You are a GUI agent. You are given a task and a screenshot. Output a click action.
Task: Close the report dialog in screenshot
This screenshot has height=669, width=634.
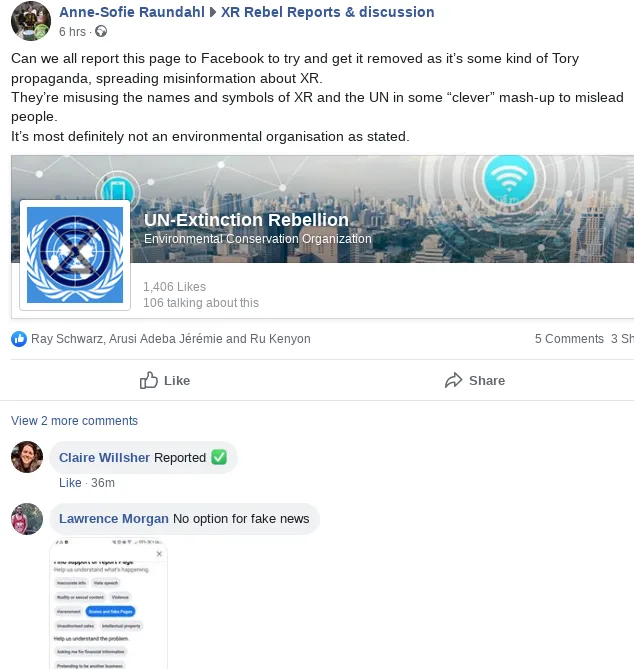(x=159, y=554)
